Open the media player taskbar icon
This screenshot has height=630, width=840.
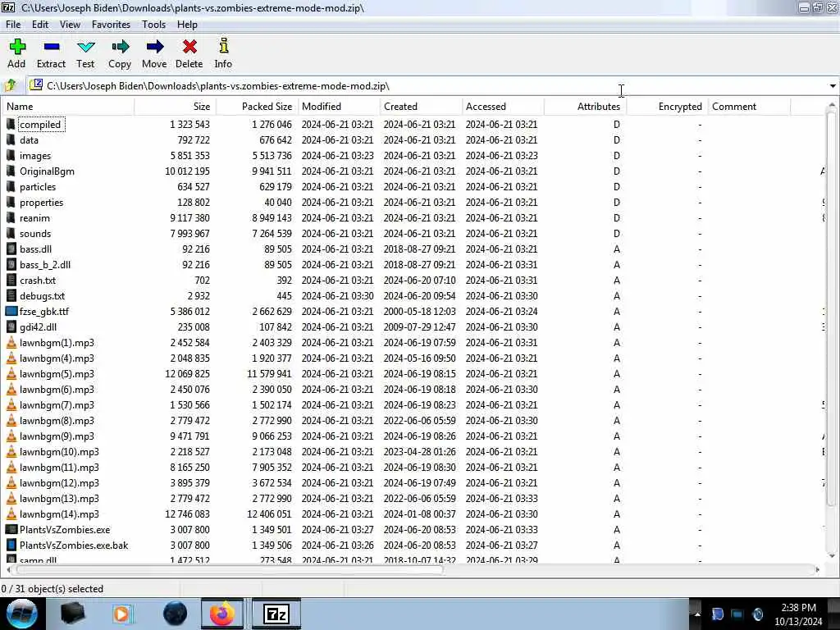121,614
